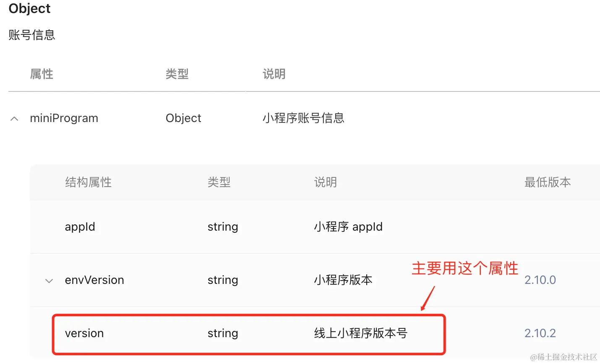Click the 账号信息 description text

32,35
